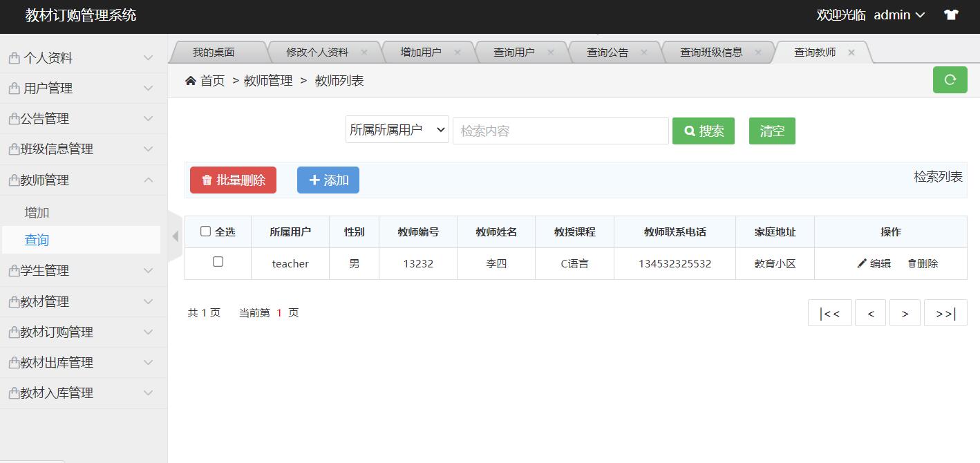This screenshot has width=980, height=463.
Task: Check the checkbox in teacher 李四's row
Action: pos(218,263)
